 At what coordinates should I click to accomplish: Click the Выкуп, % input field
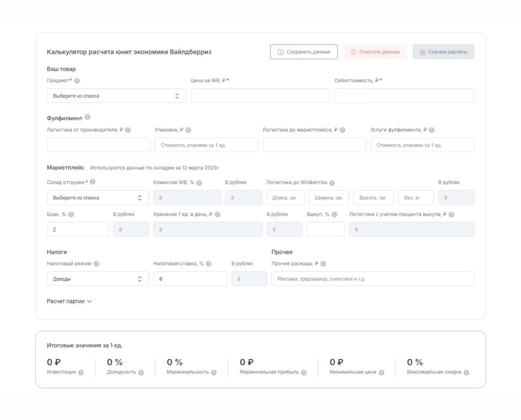(x=326, y=229)
